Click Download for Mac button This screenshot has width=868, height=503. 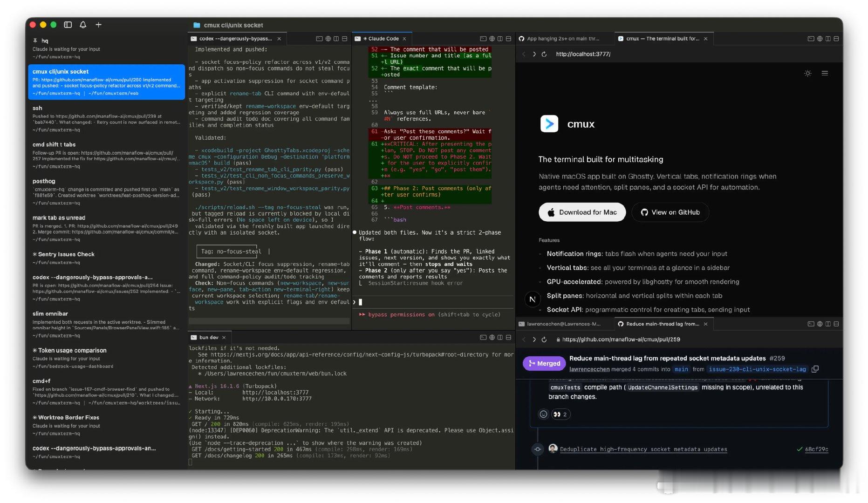coord(582,212)
